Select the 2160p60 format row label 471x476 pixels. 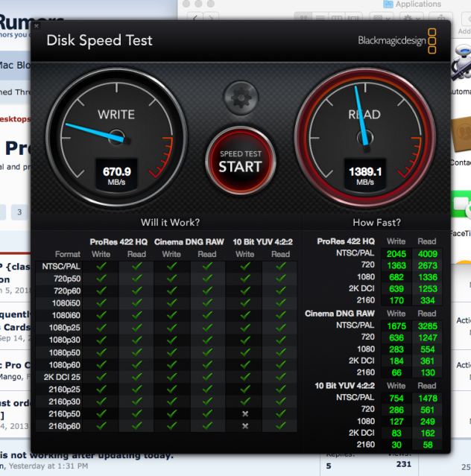tap(64, 426)
